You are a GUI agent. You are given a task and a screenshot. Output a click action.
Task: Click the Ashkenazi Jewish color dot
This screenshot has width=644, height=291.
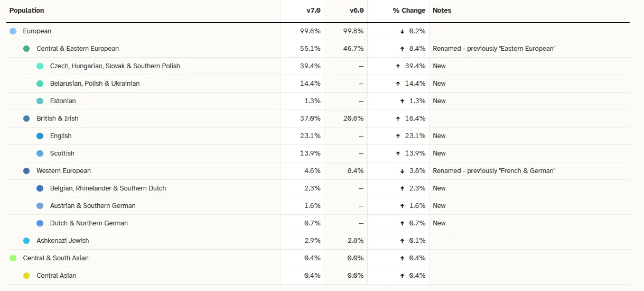(26, 241)
